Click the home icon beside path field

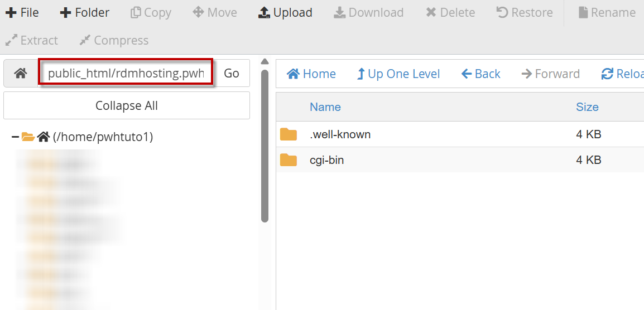21,74
